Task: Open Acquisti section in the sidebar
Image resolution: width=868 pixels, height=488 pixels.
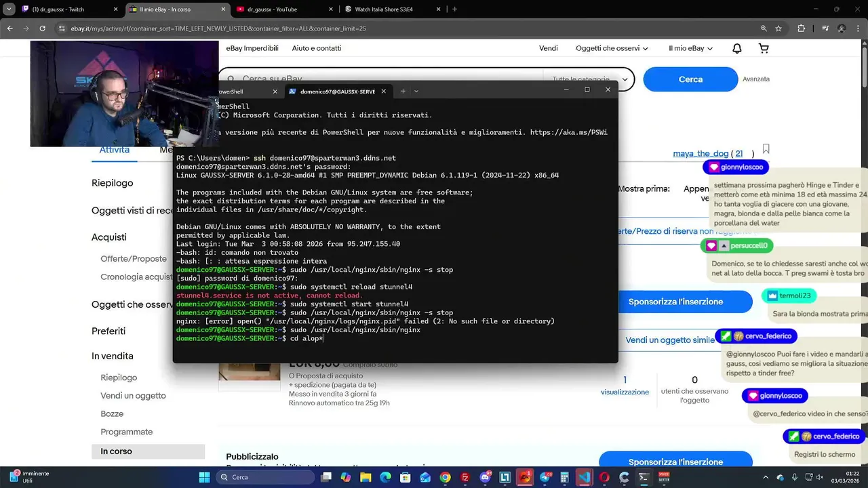Action: (109, 237)
